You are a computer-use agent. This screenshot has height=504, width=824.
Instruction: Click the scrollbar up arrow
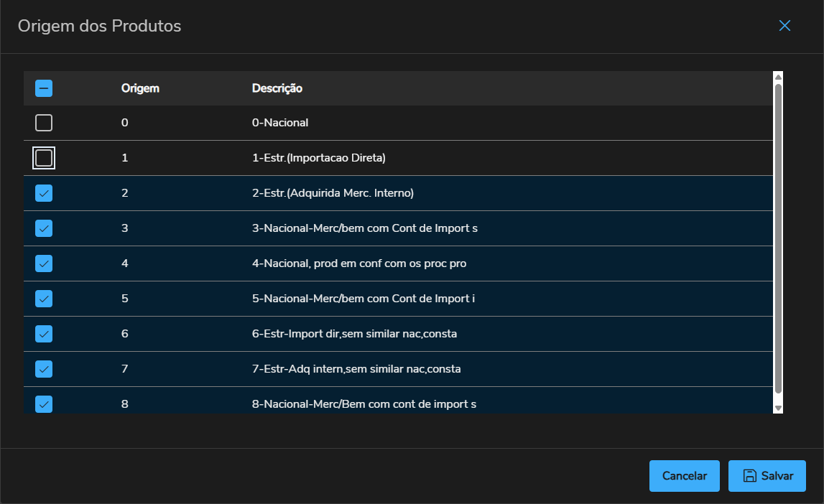[x=777, y=76]
